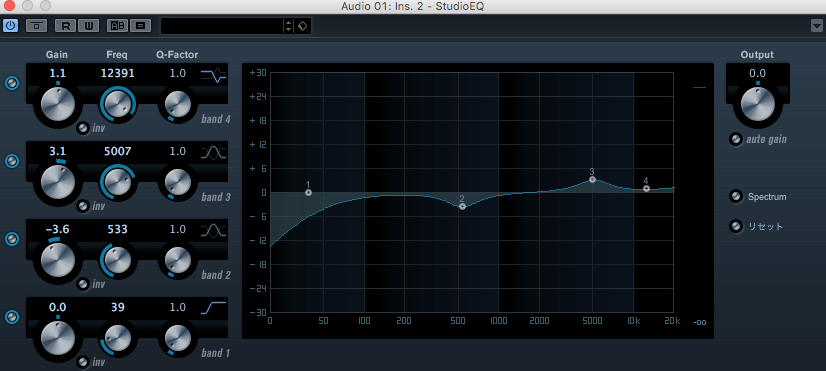Toggle band 1 inv button
This screenshot has height=371, width=826.
tap(83, 362)
